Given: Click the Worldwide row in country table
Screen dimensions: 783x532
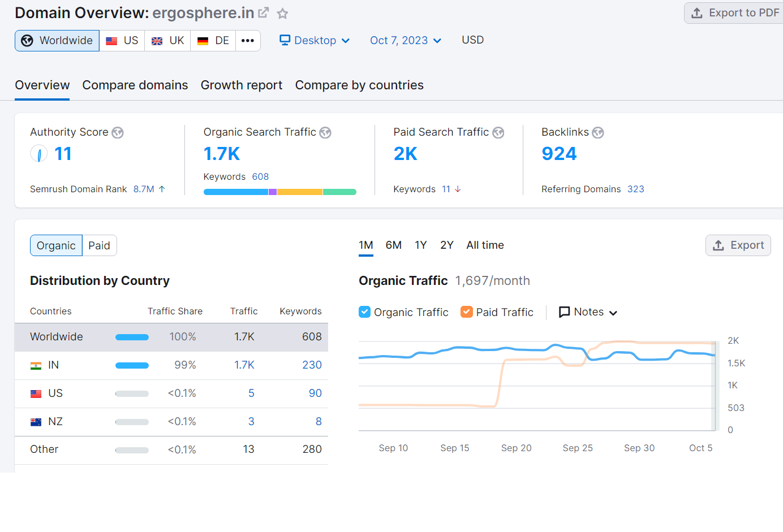Looking at the screenshot, I should (x=171, y=337).
